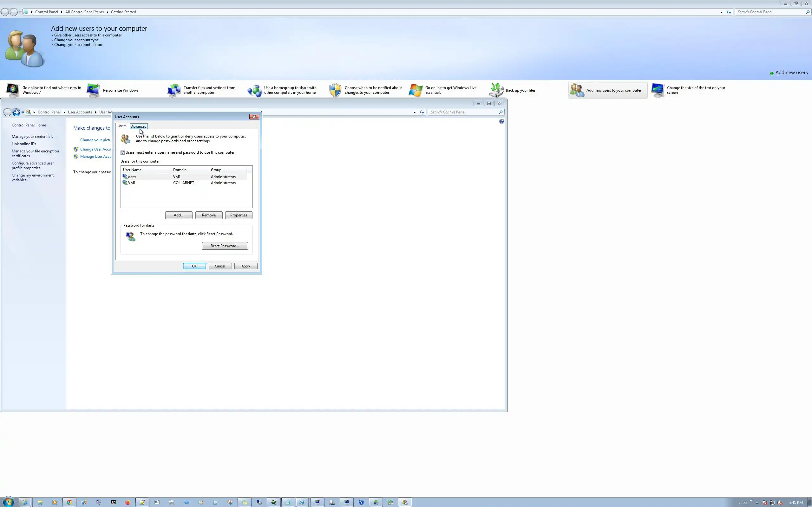Click the Windows Start orb
Viewport: 812px width, 507px height.
coord(9,502)
